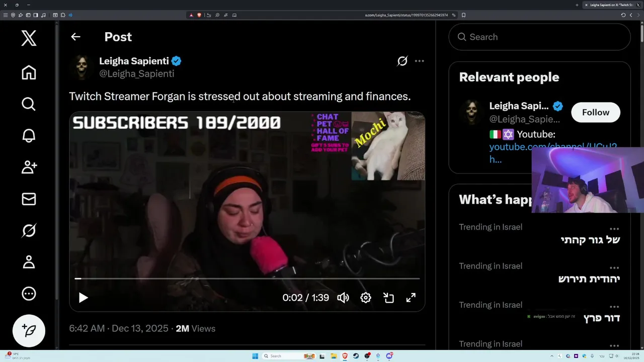Screen dimensions: 644x362
Task: Open More circle menu in sidebar
Action: [x=29, y=294]
